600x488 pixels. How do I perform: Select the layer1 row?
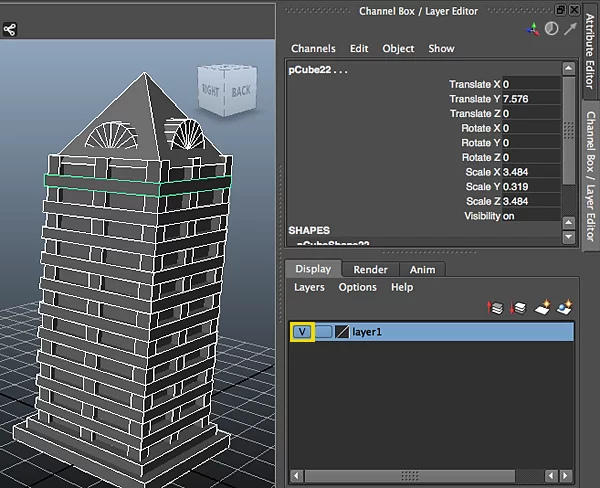[432, 332]
